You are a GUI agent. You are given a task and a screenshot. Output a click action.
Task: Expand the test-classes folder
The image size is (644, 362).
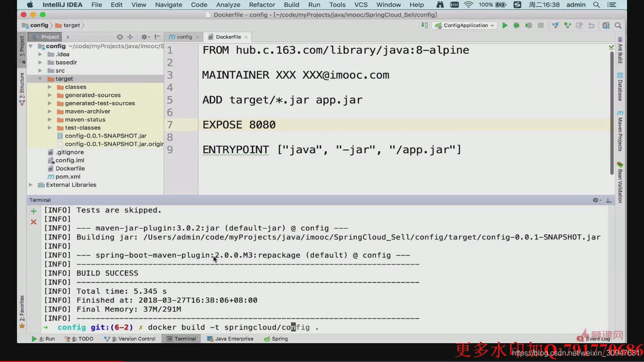50,128
